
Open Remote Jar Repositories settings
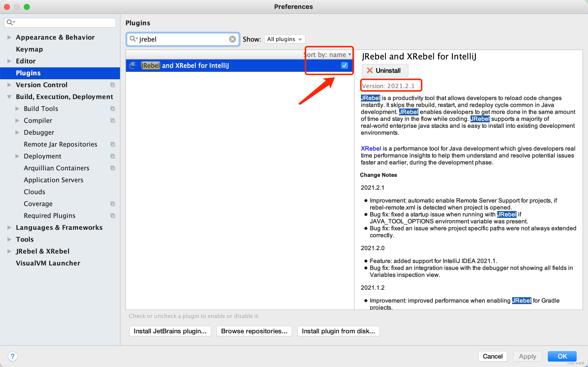(60, 144)
